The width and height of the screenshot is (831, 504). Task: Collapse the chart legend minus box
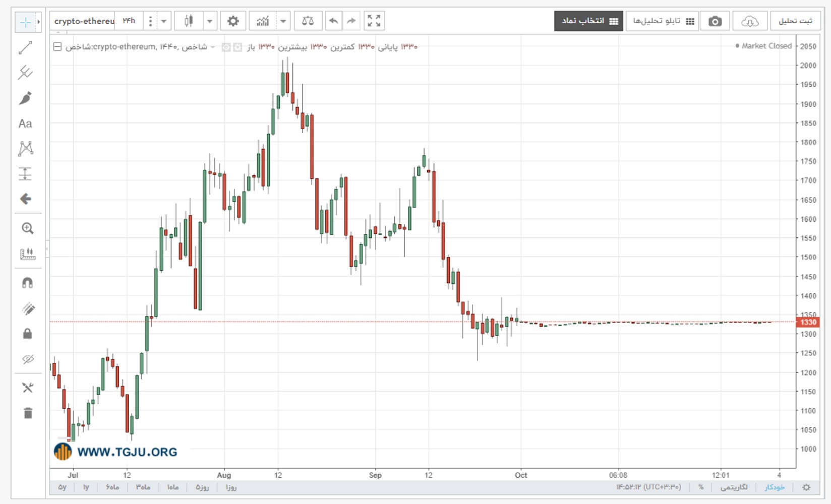click(57, 47)
